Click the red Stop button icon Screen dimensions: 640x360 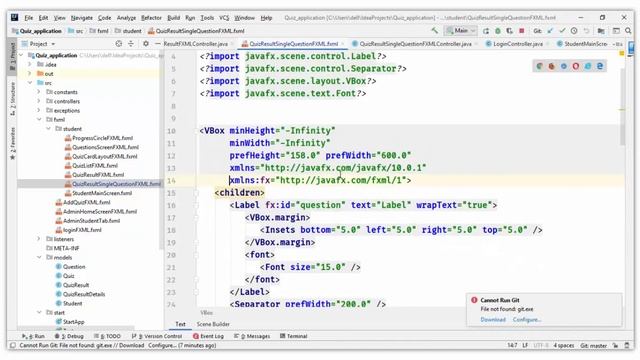[522, 31]
